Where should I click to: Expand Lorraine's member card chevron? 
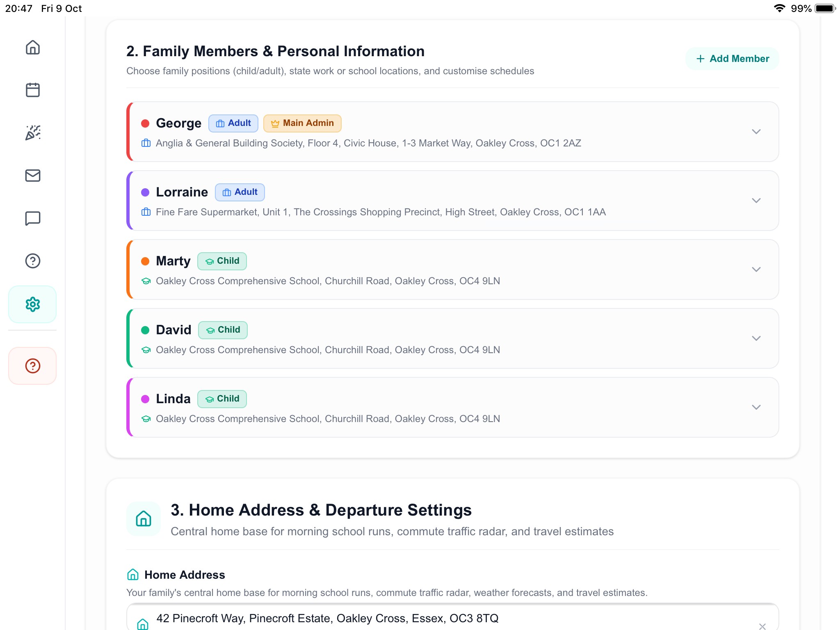[x=756, y=201]
